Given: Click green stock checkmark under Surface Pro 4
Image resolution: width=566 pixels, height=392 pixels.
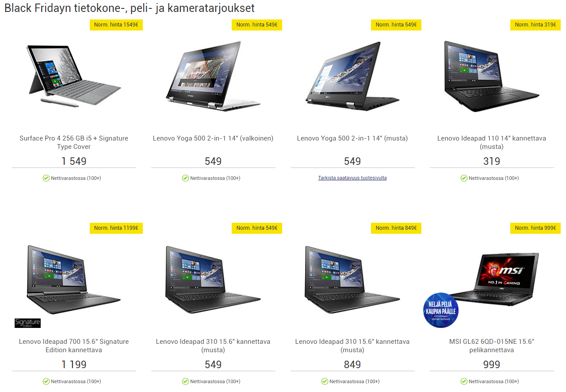Looking at the screenshot, I should point(46,178).
